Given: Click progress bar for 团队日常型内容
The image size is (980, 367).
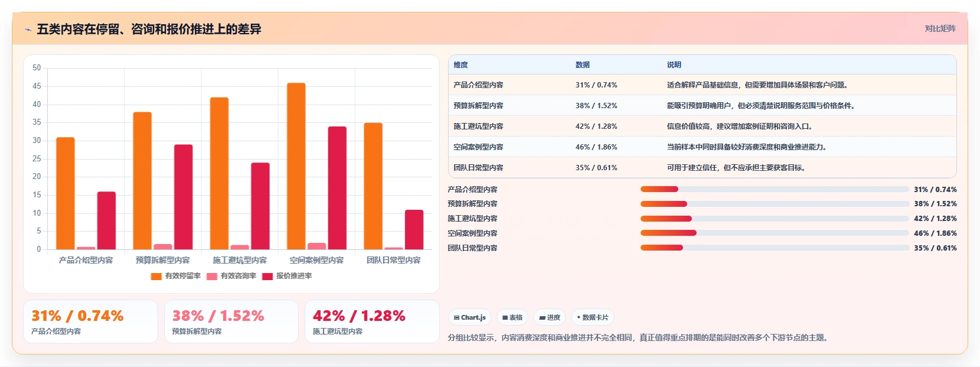Looking at the screenshot, I should tap(775, 248).
